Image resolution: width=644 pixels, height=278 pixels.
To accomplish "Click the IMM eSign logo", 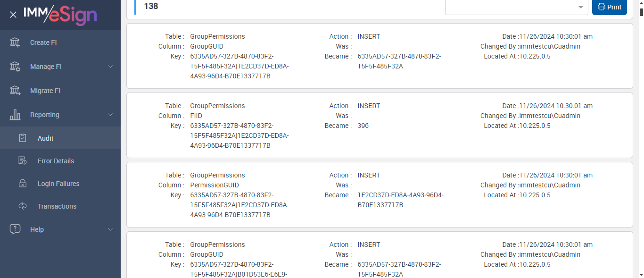I will [x=60, y=15].
